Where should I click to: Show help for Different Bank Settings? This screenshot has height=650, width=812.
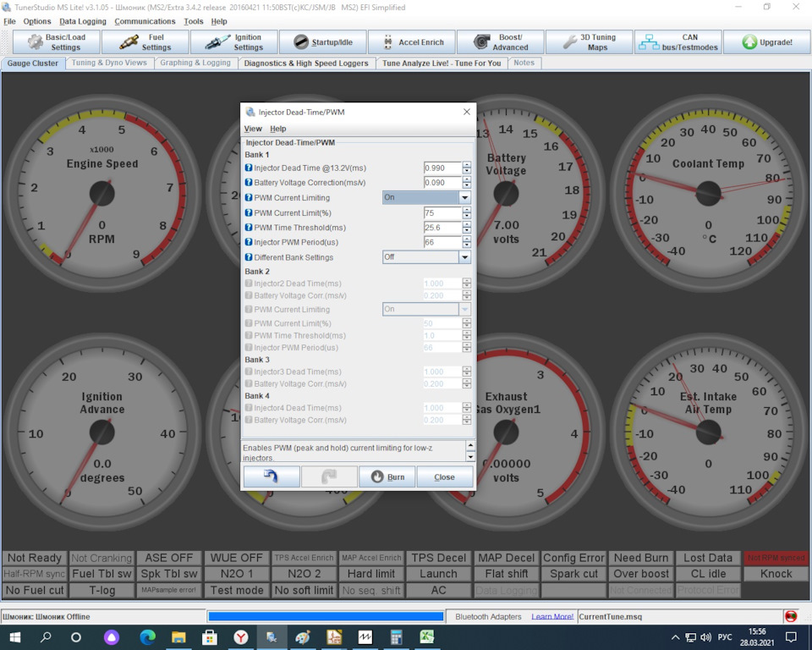pos(249,257)
